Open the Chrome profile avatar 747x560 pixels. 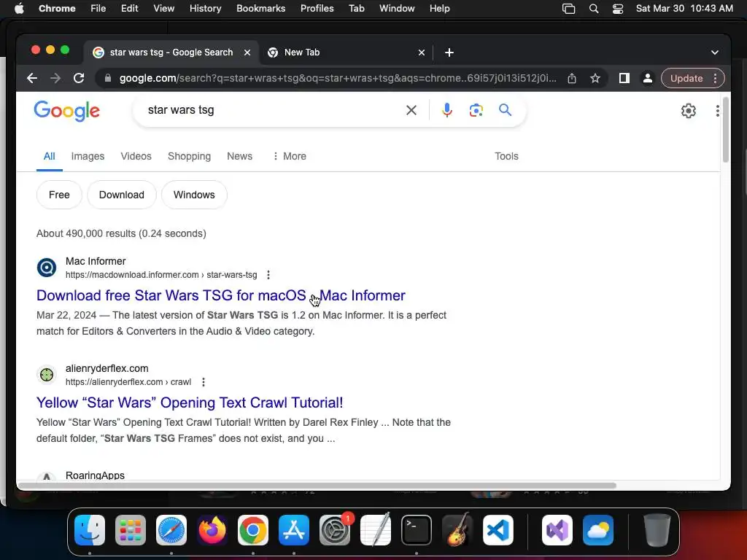point(648,78)
